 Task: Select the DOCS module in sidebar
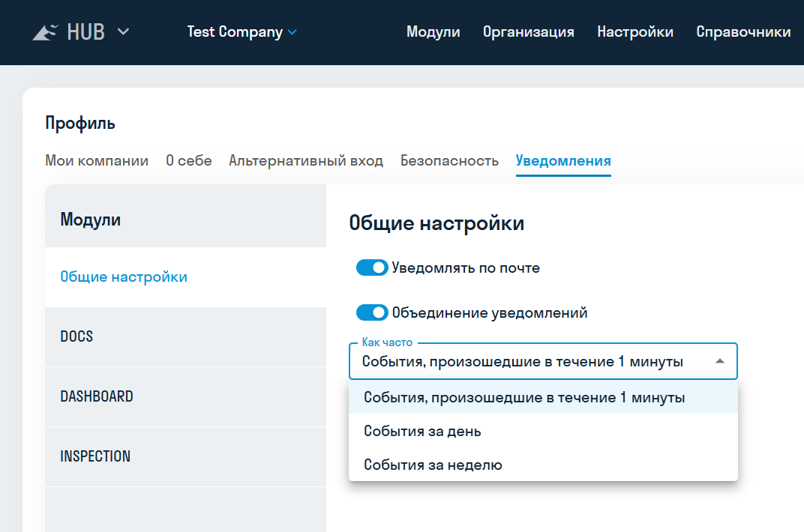point(185,337)
